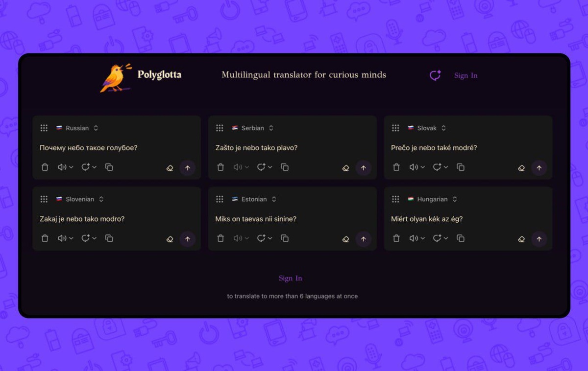This screenshot has width=588, height=371.
Task: Click the Polyglotta bird logo
Action: coord(116,77)
